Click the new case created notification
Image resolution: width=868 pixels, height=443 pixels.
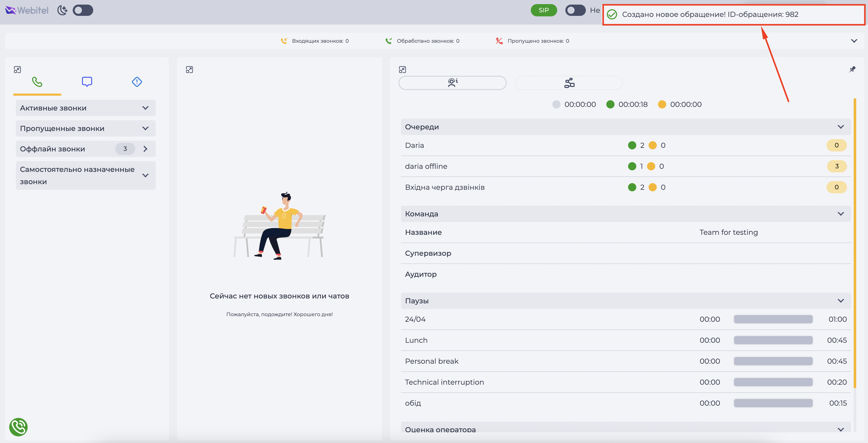click(734, 15)
